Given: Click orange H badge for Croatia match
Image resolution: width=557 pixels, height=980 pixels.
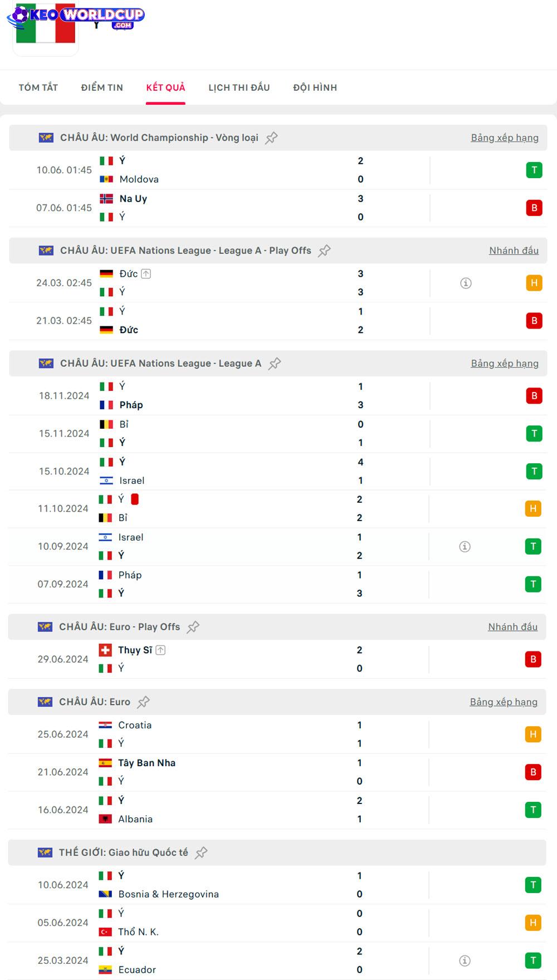Looking at the screenshot, I should pyautogui.click(x=533, y=734).
